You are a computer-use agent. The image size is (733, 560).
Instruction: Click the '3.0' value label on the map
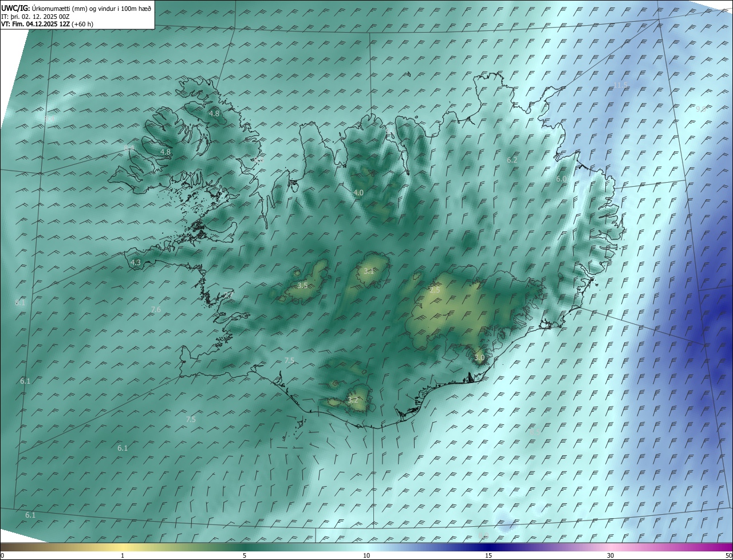point(479,358)
